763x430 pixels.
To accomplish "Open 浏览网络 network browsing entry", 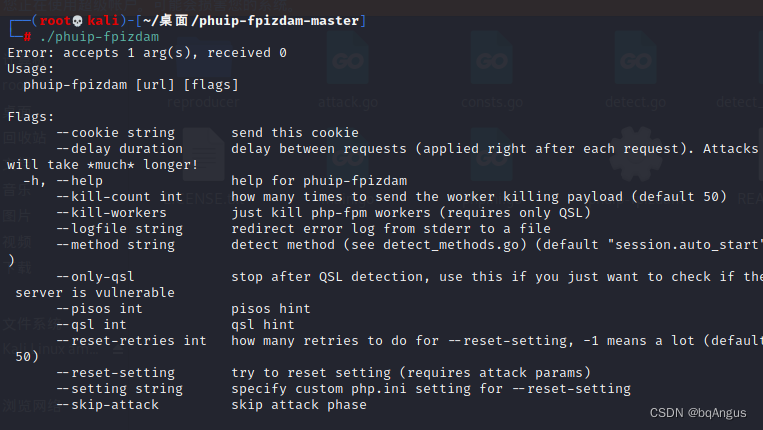I will coord(29,405).
